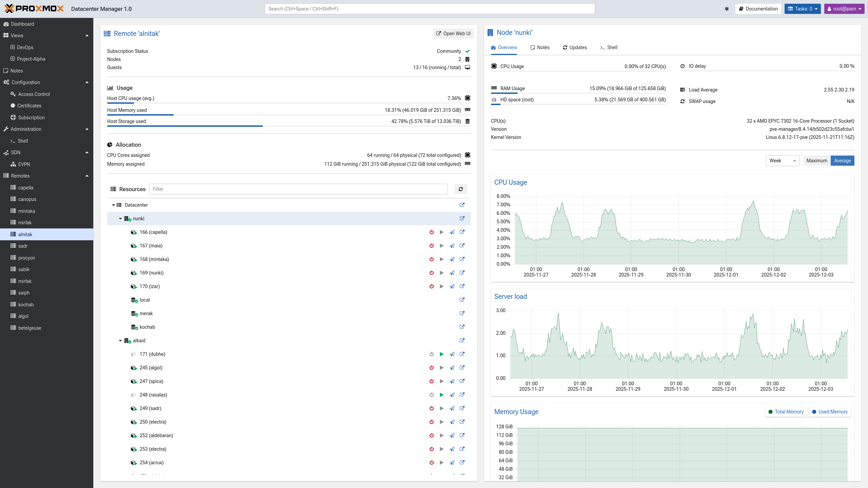This screenshot has height=488, width=868.
Task: Shut down VM 249 (sadr)
Action: 431,408
